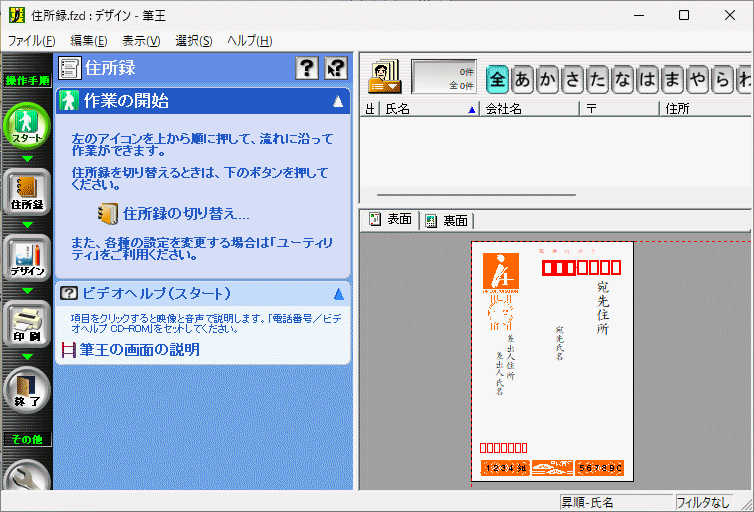Click the filmstrip icon beside 筆王の画面の説明

(69, 350)
